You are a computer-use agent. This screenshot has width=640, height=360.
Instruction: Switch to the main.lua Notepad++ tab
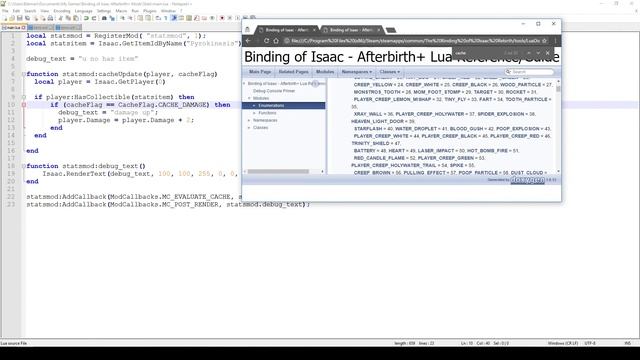pyautogui.click(x=13, y=27)
